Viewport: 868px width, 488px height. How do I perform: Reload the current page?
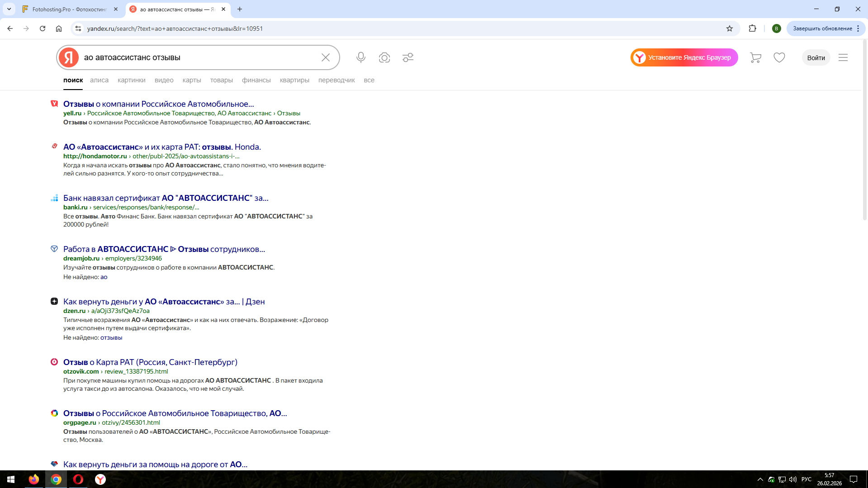(43, 28)
